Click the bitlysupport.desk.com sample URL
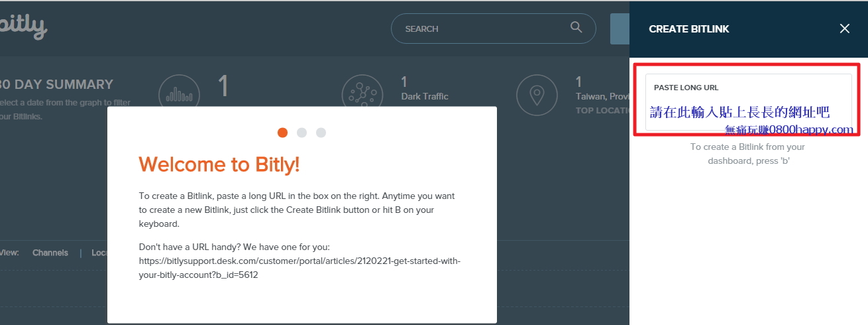 pyautogui.click(x=299, y=268)
